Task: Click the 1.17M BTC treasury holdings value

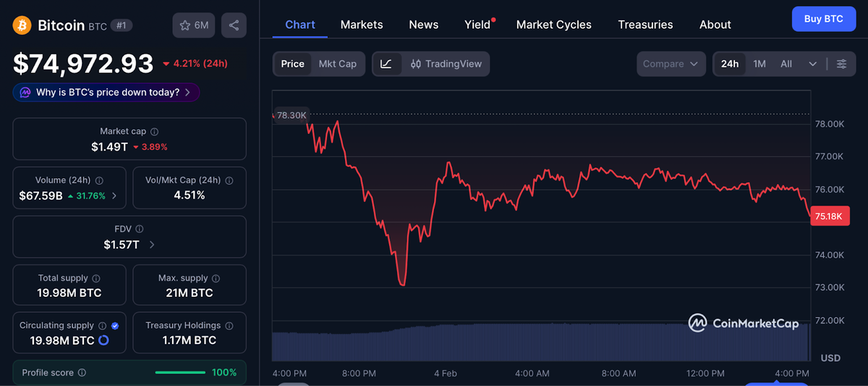Action: pyautogui.click(x=189, y=340)
